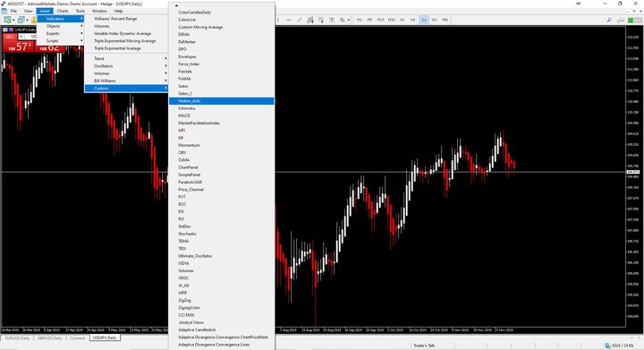
Task: Select Heiken_Ashi custom indicator
Action: point(222,101)
